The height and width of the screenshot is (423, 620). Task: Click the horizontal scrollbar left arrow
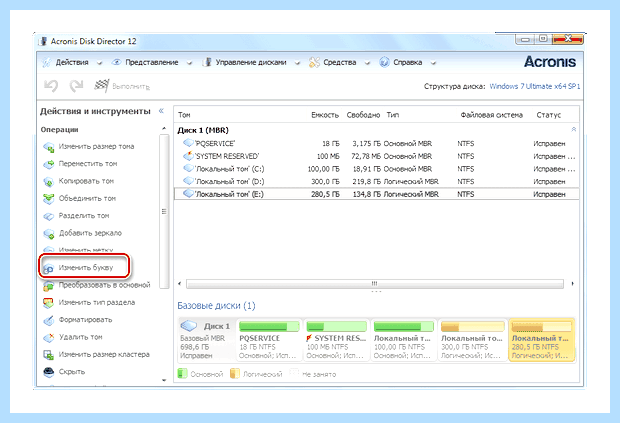(180, 284)
